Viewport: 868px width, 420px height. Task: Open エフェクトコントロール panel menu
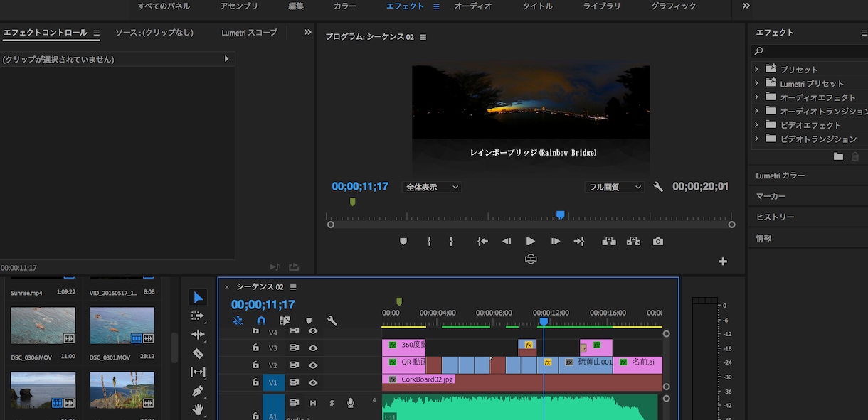click(x=96, y=33)
